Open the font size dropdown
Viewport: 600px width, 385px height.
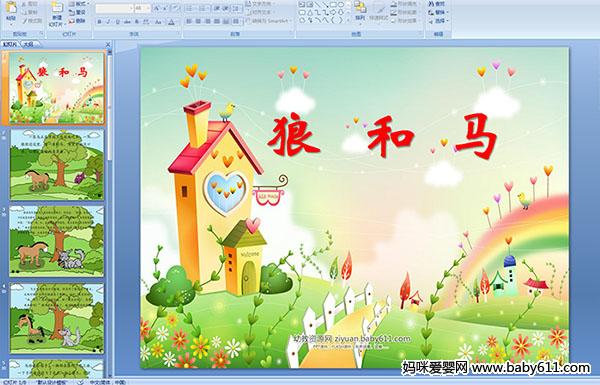point(142,8)
